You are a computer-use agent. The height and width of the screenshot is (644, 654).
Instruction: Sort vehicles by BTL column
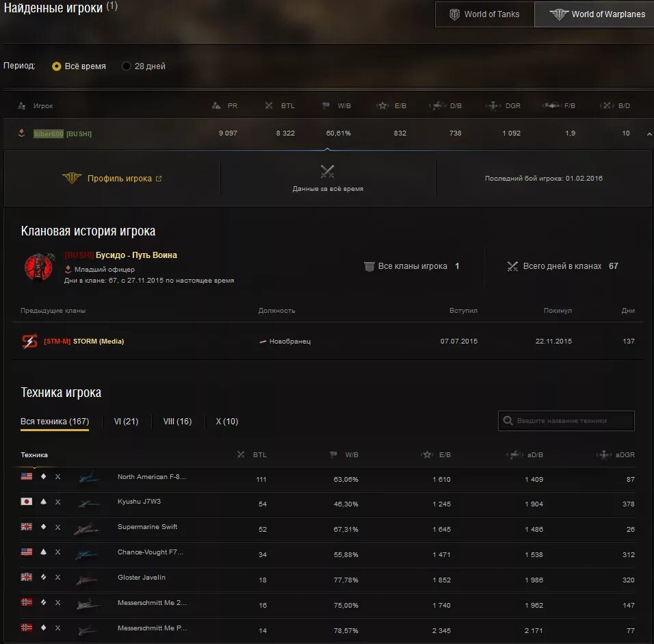252,455
